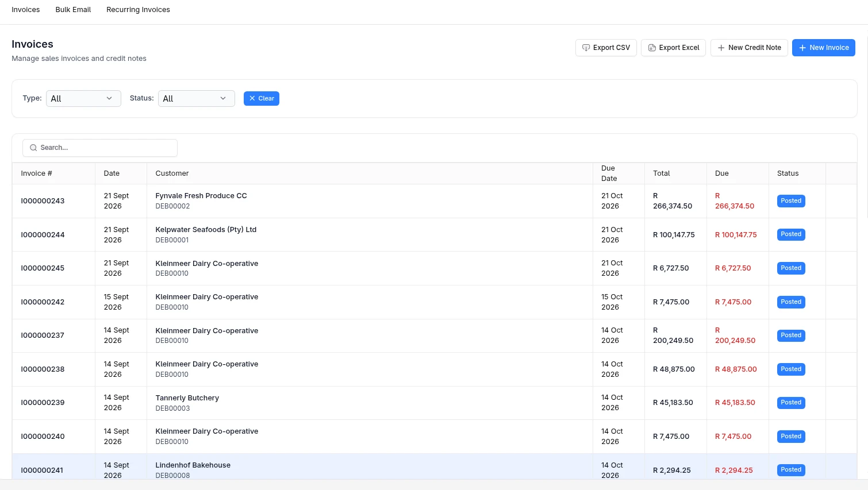
Task: Go to Recurring Invoices tab
Action: [x=138, y=10]
